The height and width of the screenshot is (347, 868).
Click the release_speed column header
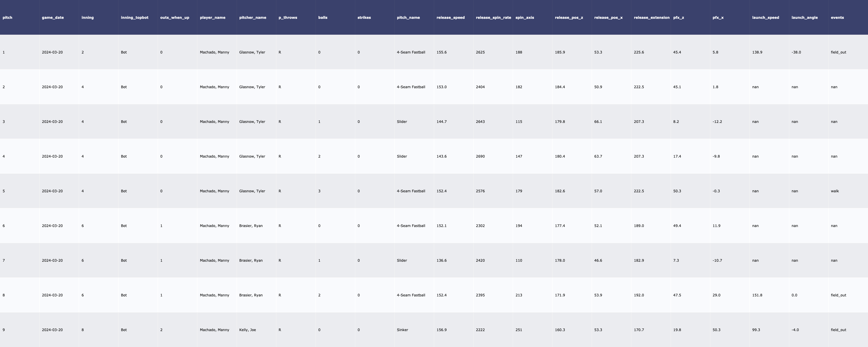click(450, 18)
